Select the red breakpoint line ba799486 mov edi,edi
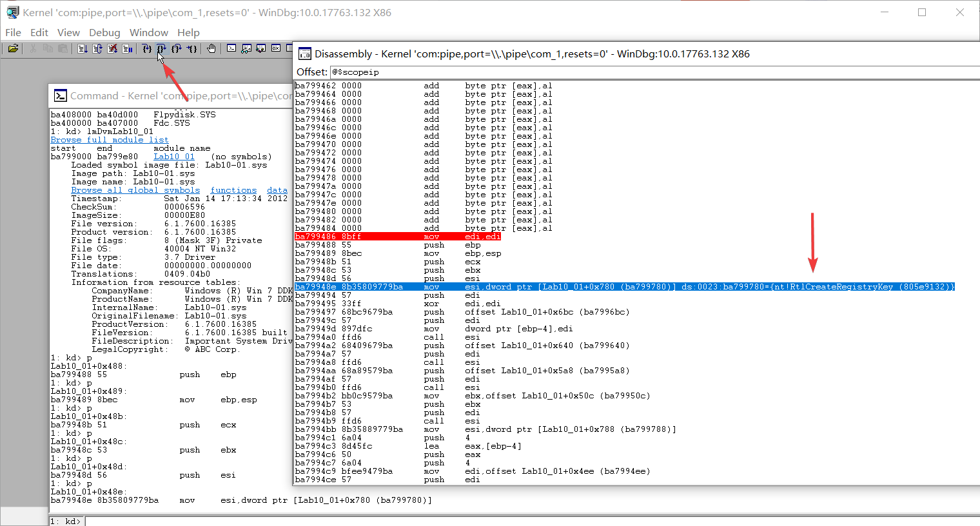The width and height of the screenshot is (980, 526). point(398,237)
